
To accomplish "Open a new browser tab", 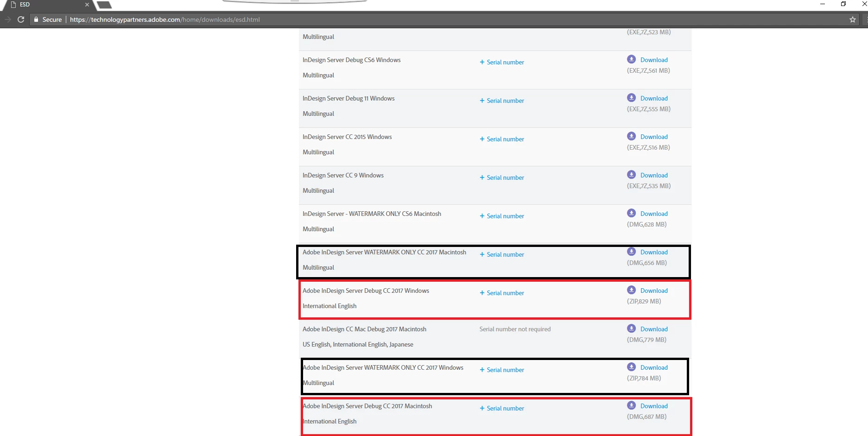I will pos(105,5).
